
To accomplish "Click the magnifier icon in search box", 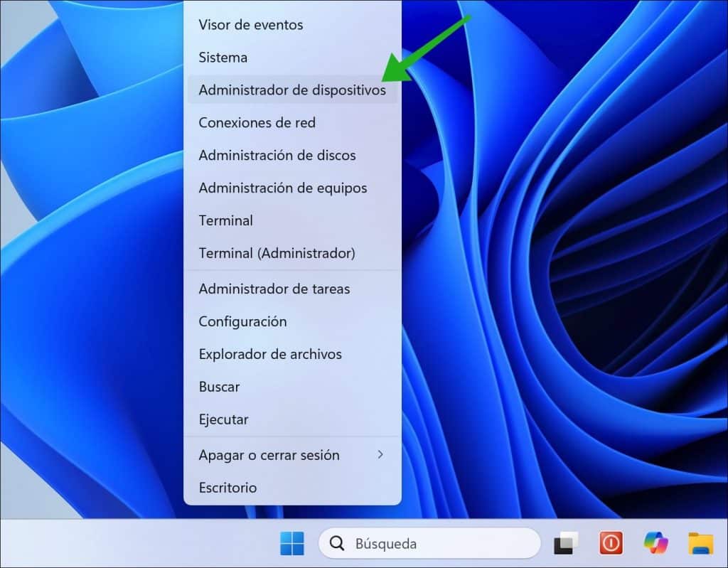I will pos(336,543).
